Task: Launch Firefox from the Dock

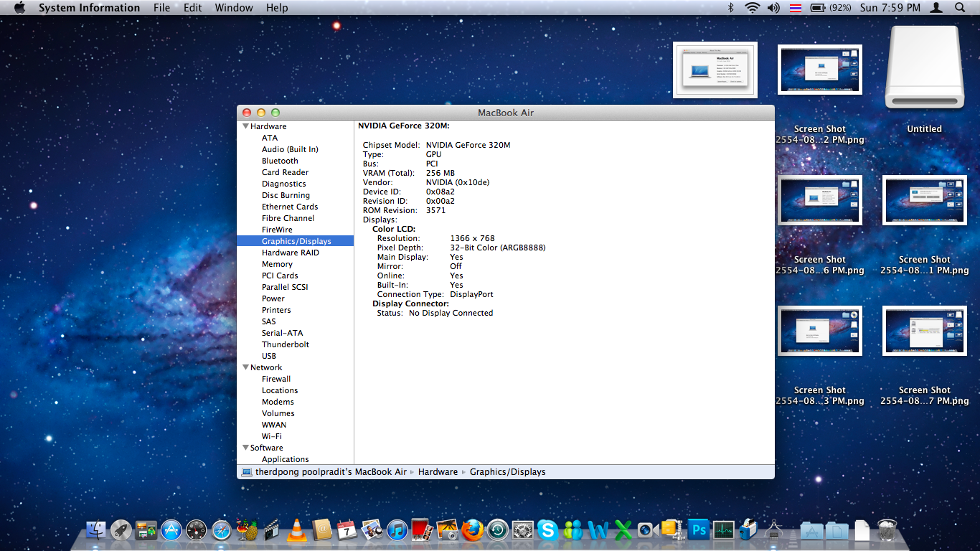Action: 472,530
